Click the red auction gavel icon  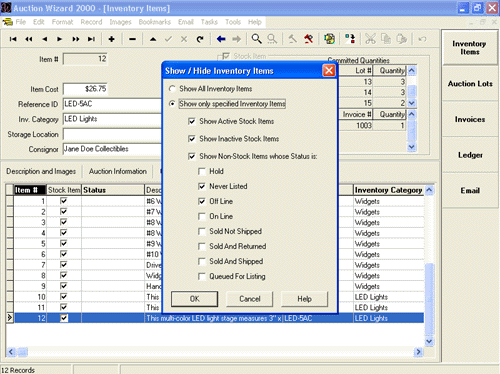pyautogui.click(x=308, y=39)
